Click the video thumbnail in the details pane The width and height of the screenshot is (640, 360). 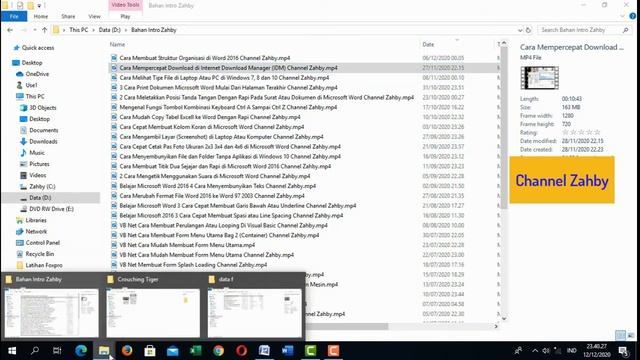tap(540, 78)
